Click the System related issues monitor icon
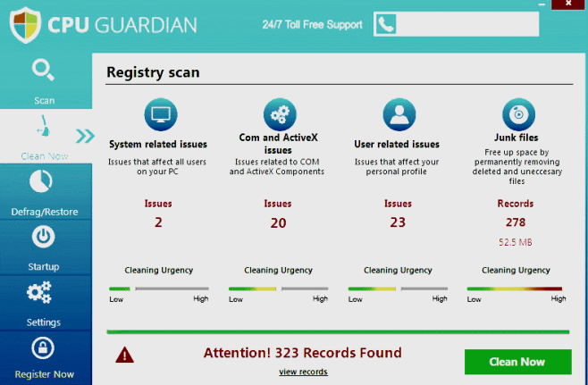 [160, 114]
